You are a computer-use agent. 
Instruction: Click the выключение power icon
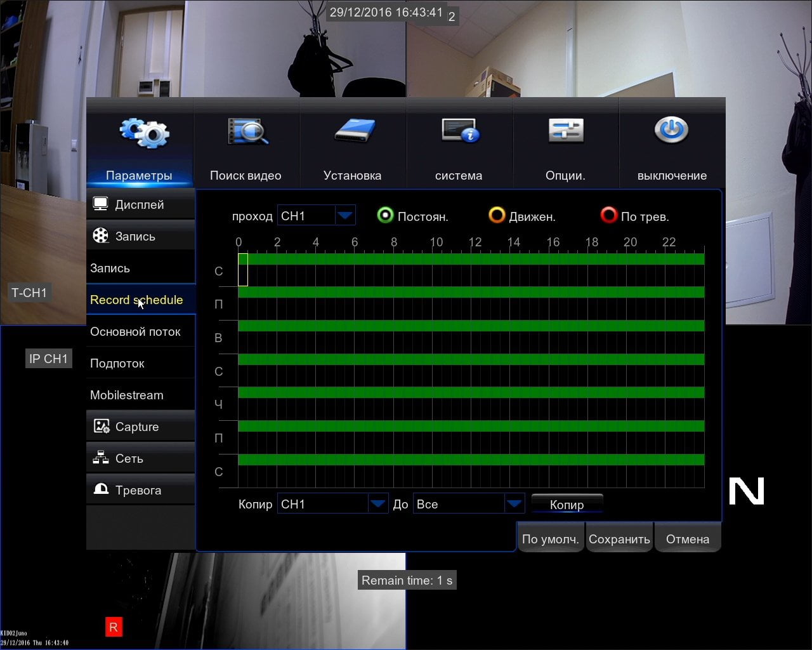671,130
